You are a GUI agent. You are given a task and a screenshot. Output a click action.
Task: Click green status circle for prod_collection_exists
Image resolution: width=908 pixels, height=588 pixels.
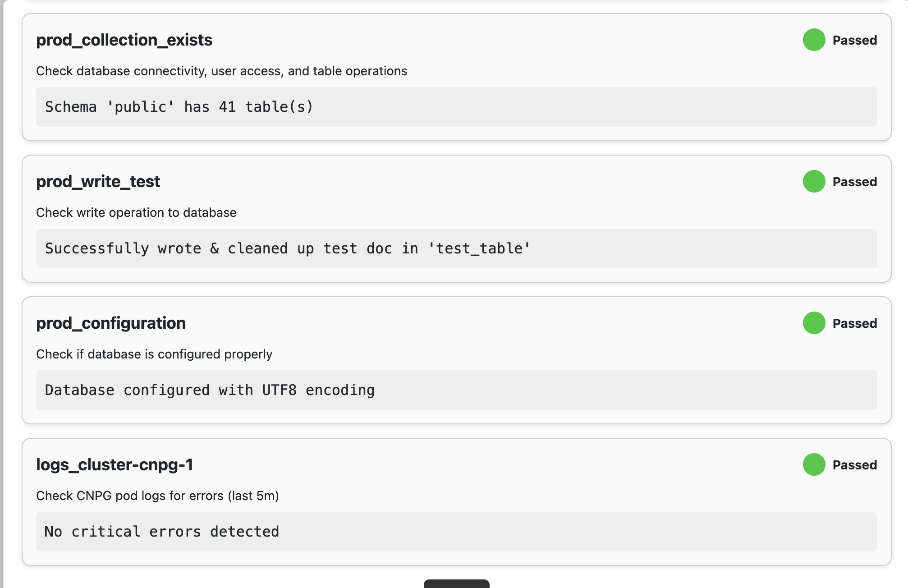pyautogui.click(x=814, y=40)
